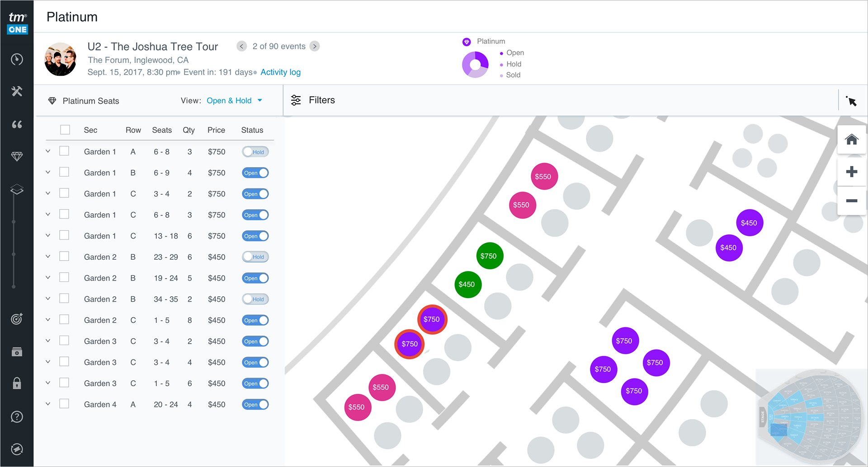Image resolution: width=868 pixels, height=467 pixels.
Task: Expand the Garden 2 seats 19 - 24 entry
Action: point(48,277)
